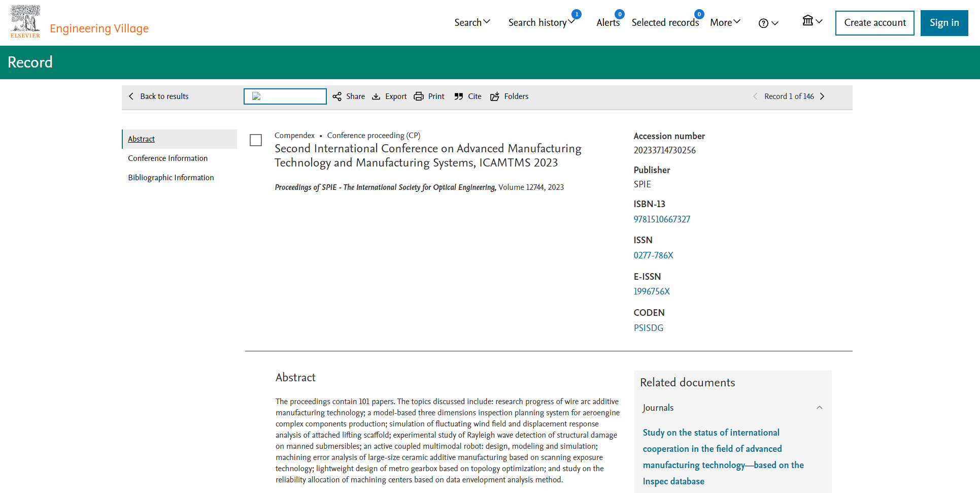Click the Folders icon

coord(495,96)
